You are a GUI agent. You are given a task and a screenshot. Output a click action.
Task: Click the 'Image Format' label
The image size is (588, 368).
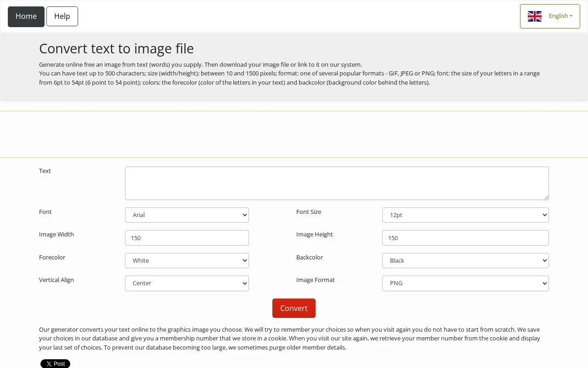(x=316, y=280)
